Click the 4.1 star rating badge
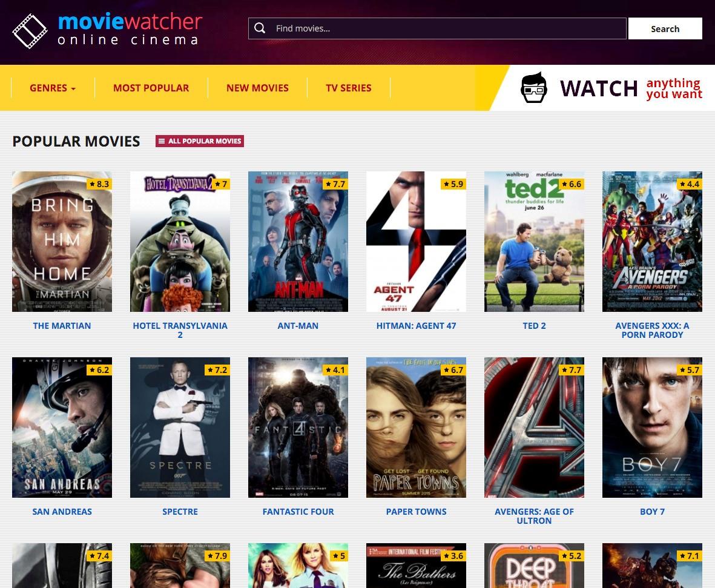The image size is (715, 588). click(335, 370)
